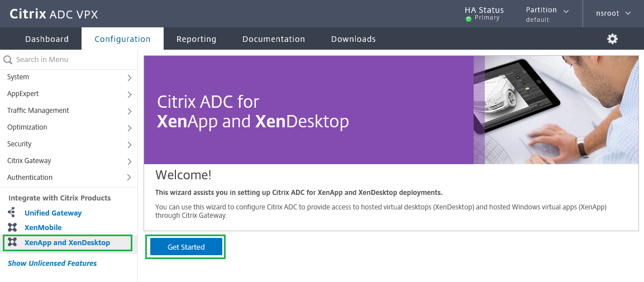The image size is (644, 282).
Task: Switch to the Dashboard tab
Action: [47, 39]
